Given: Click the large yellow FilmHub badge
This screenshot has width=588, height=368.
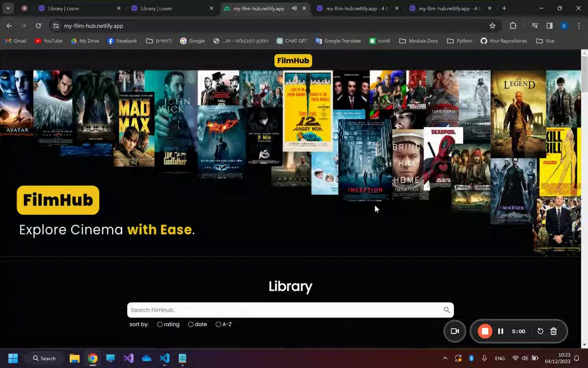Looking at the screenshot, I should (x=58, y=200).
